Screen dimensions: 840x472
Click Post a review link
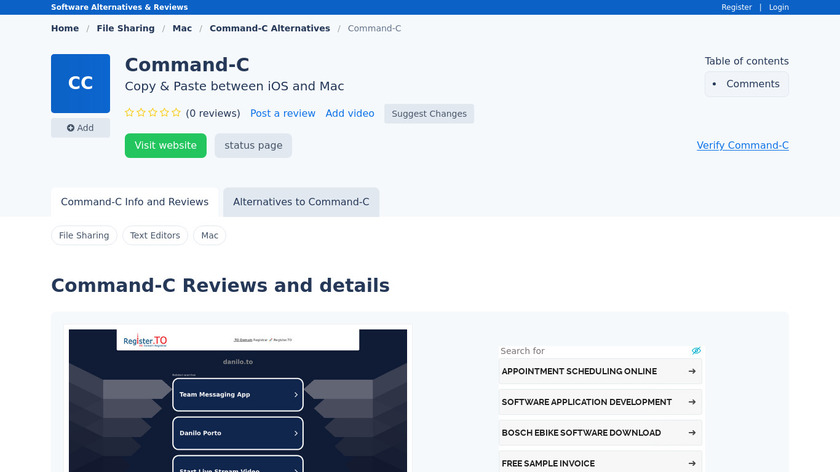tap(283, 114)
